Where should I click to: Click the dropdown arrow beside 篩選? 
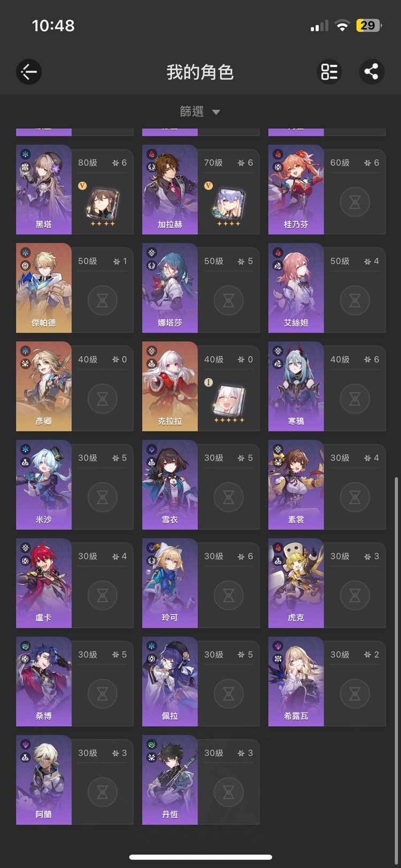coord(216,112)
